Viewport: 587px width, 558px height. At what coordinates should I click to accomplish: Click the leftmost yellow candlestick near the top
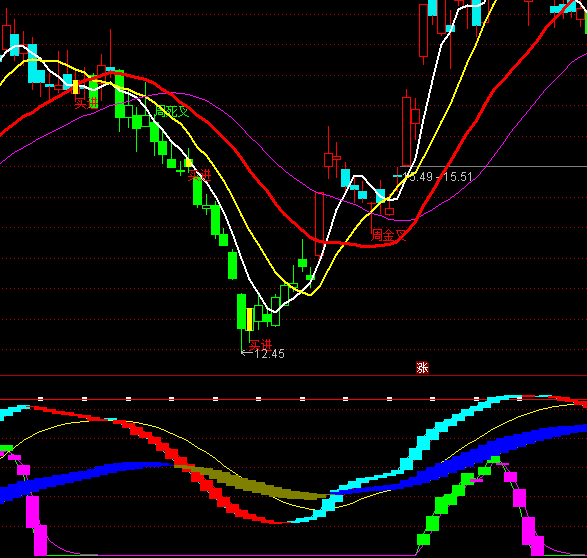point(76,87)
